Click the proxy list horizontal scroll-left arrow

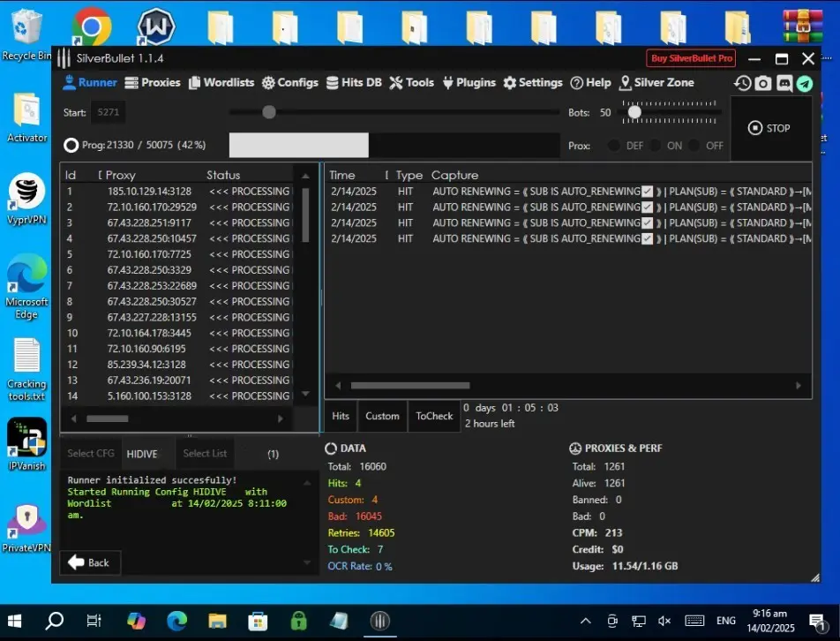click(x=74, y=419)
